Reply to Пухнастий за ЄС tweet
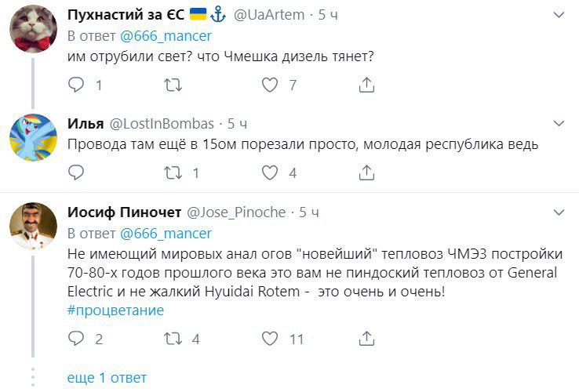The height and width of the screenshot is (392, 579). pos(76,85)
